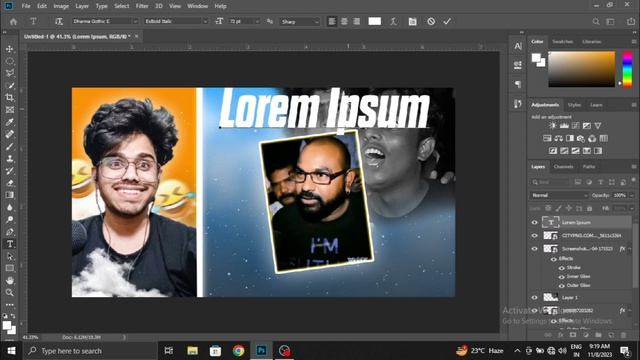Open the blend mode dropdown showing Normal
640x360 pixels.
tap(559, 196)
